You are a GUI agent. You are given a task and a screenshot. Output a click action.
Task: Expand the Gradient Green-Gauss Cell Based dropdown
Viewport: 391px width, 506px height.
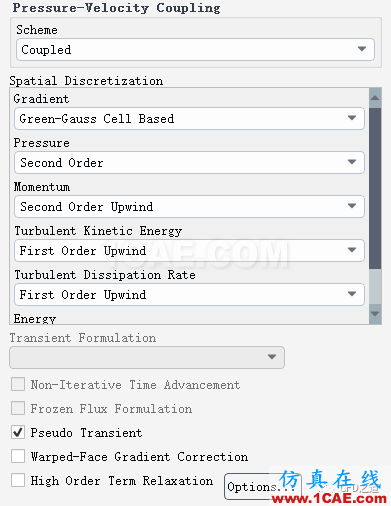[189, 118]
